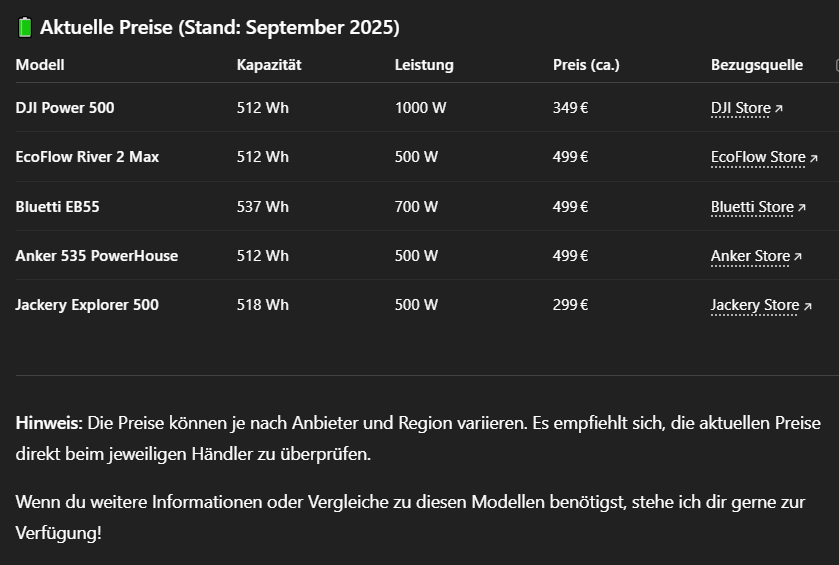Image resolution: width=839 pixels, height=565 pixels.
Task: Click the Preis (ca.) column header
Action: pos(586,65)
